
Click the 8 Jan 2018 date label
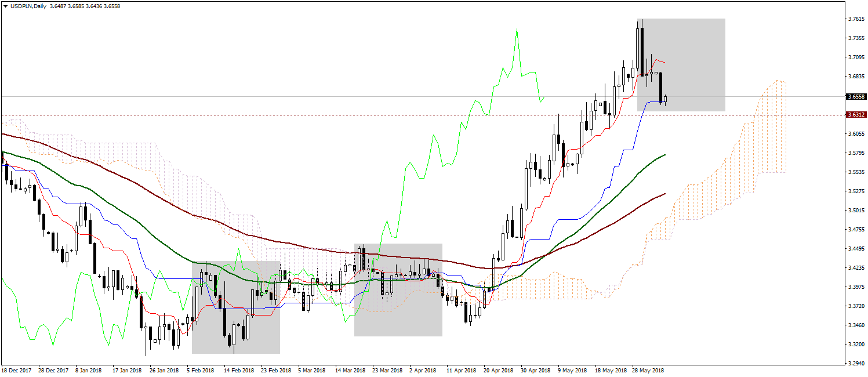pos(89,370)
